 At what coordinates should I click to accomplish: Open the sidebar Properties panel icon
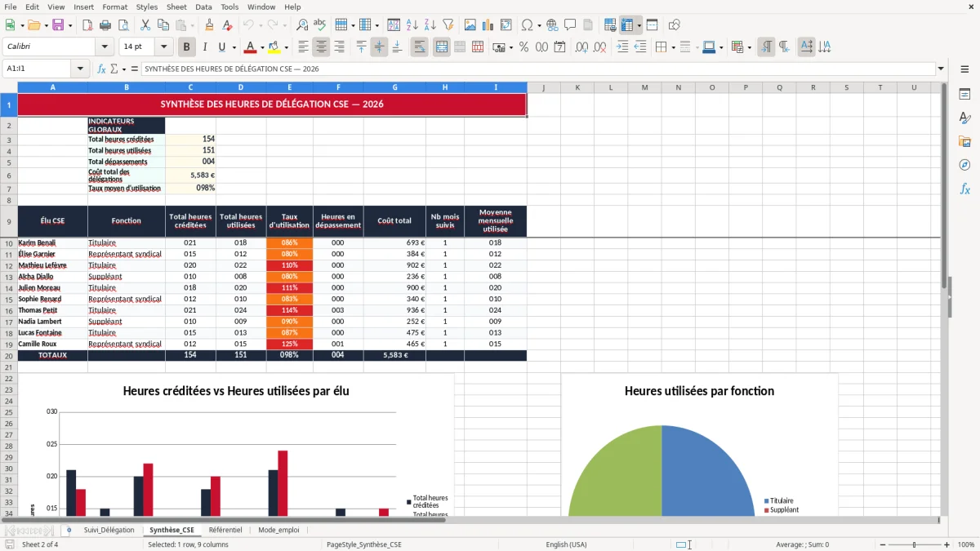(964, 95)
